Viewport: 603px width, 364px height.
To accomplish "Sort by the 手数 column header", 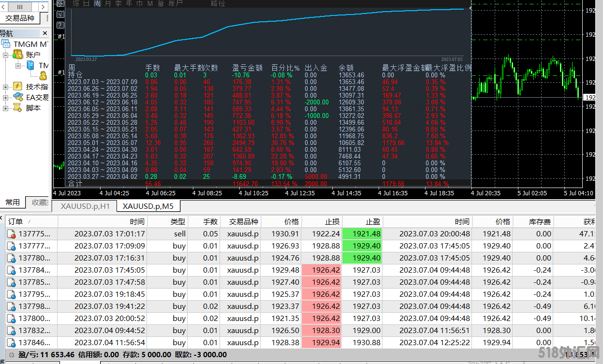I will tap(204, 221).
